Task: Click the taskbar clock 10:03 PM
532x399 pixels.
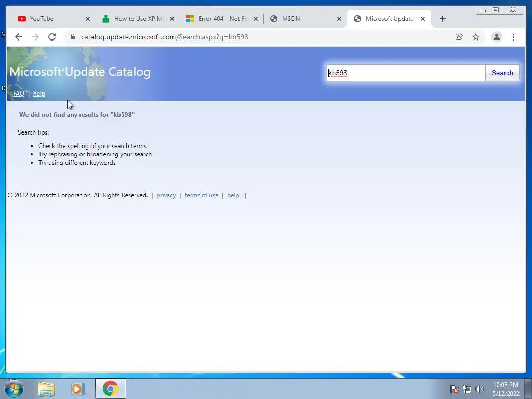Action: pyautogui.click(x=506, y=385)
